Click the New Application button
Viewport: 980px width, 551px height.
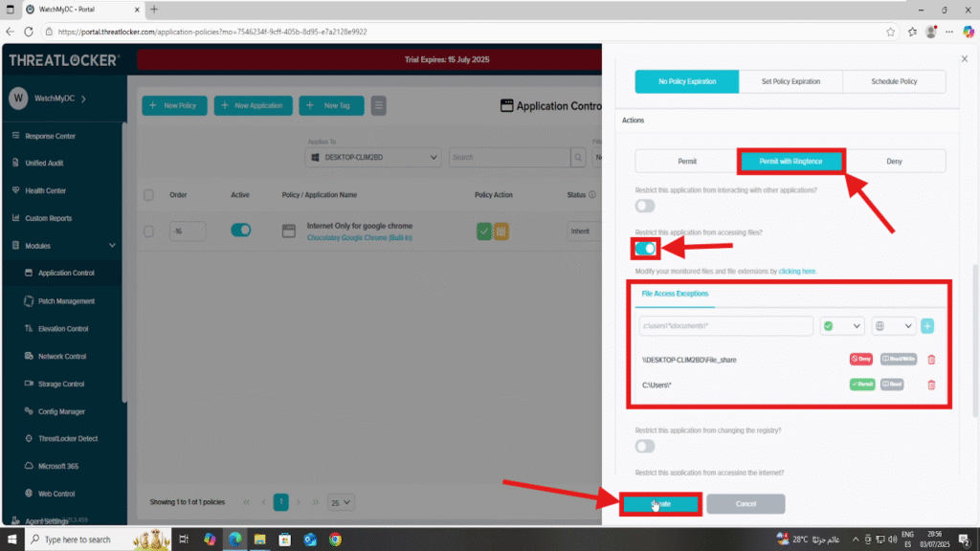point(253,105)
